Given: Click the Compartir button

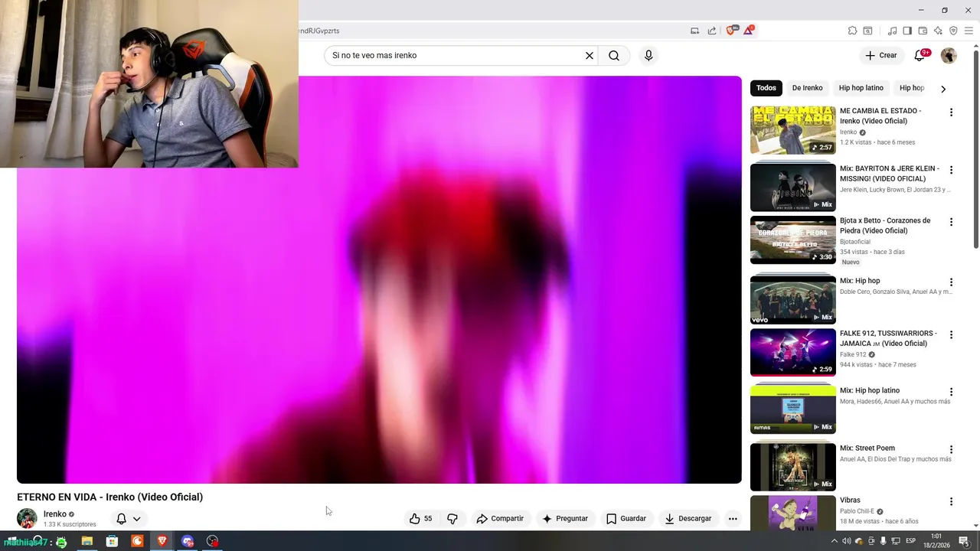Looking at the screenshot, I should tap(500, 518).
